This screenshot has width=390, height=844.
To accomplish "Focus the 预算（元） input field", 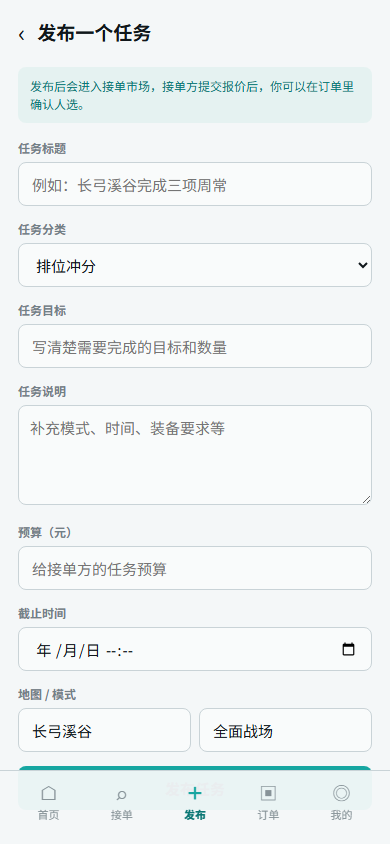I will (195, 568).
